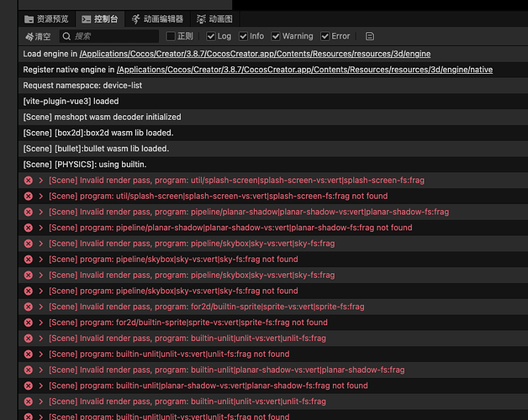Toggle the Error filter checkbox
This screenshot has height=420, width=528.
325,36
